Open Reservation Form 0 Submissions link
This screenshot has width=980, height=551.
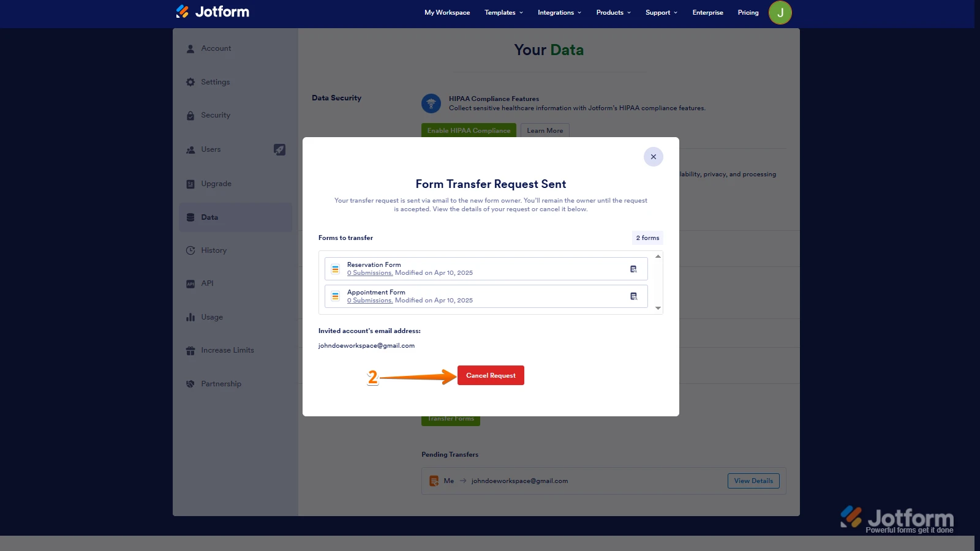coord(370,273)
